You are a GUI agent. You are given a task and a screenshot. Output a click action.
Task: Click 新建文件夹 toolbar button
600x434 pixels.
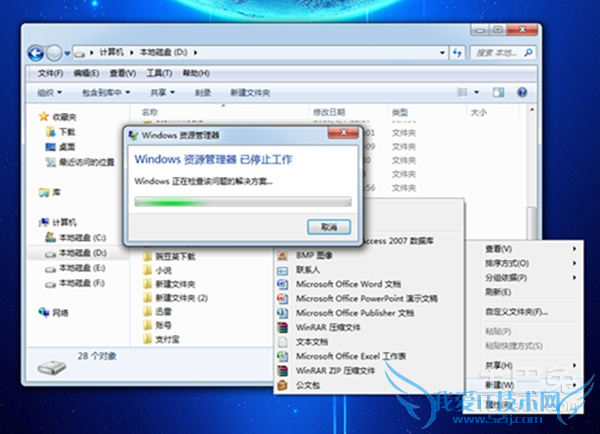250,93
